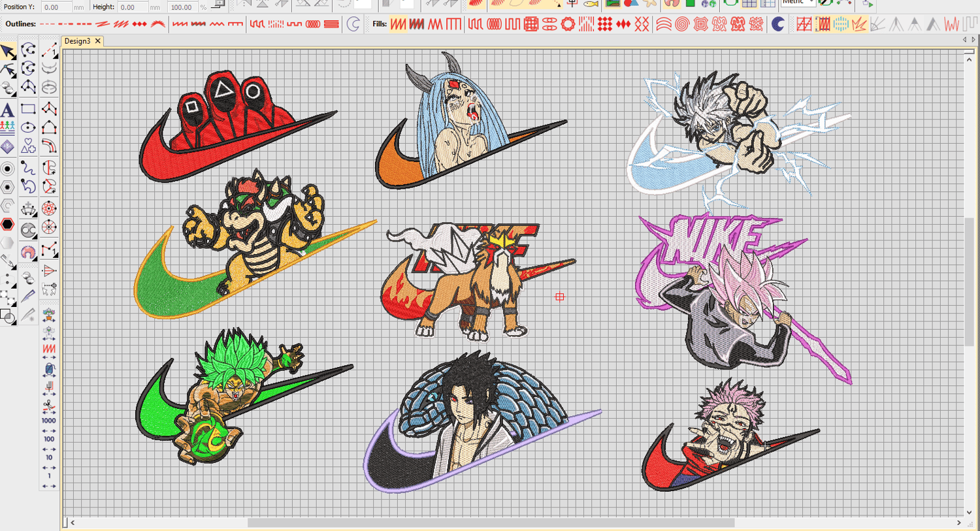Toggle the blue dotted oval stitch effect
980x531 pixels.
(x=841, y=24)
